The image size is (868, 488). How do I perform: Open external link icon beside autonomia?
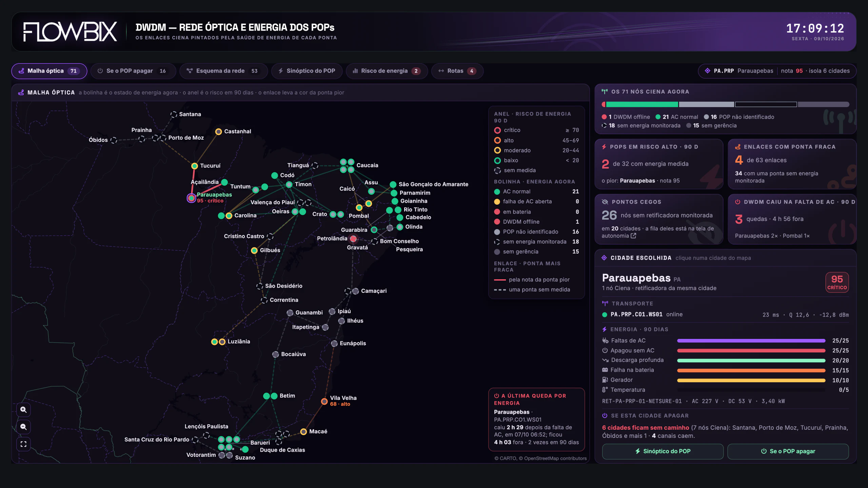click(633, 236)
